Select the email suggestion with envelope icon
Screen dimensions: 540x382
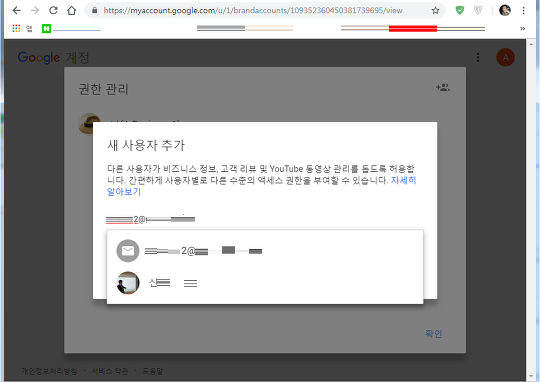pos(265,251)
